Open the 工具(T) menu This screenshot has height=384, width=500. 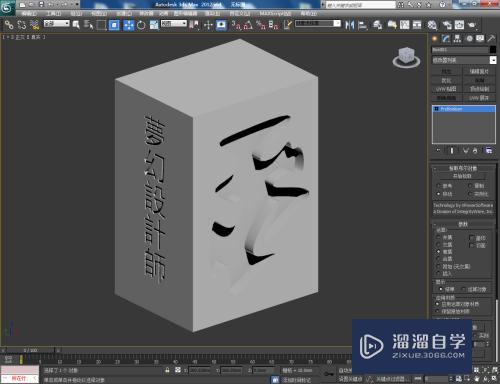pyautogui.click(x=53, y=14)
